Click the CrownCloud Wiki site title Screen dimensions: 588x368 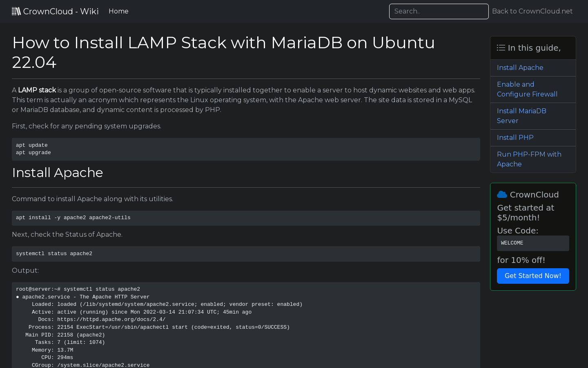click(x=60, y=11)
